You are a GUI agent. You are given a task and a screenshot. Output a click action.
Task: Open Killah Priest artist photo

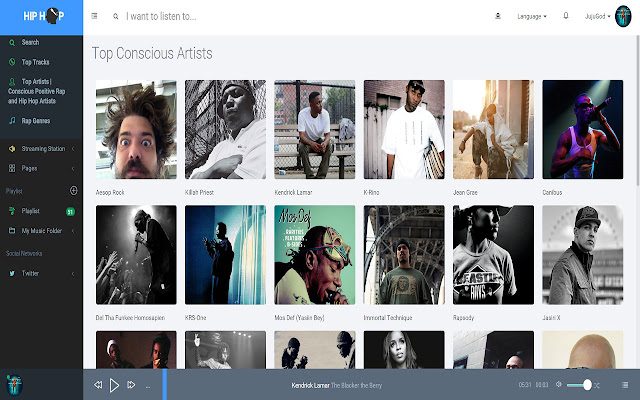point(225,129)
